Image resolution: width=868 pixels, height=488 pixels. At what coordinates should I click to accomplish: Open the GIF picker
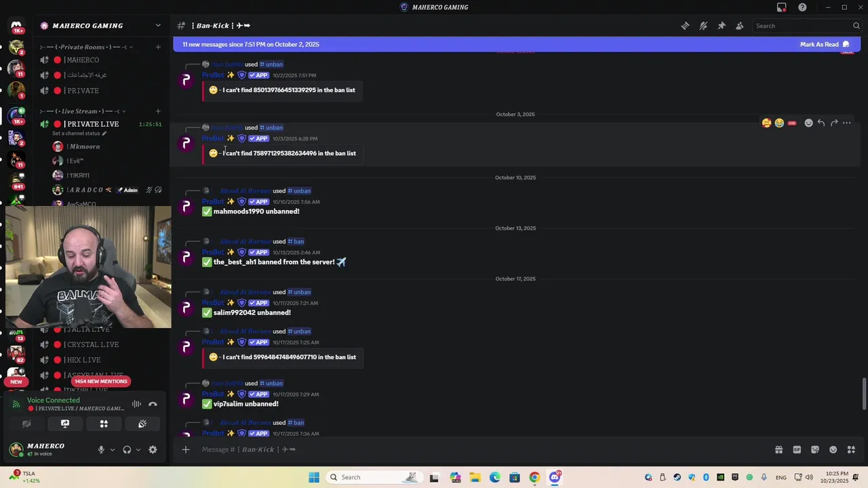point(797,449)
